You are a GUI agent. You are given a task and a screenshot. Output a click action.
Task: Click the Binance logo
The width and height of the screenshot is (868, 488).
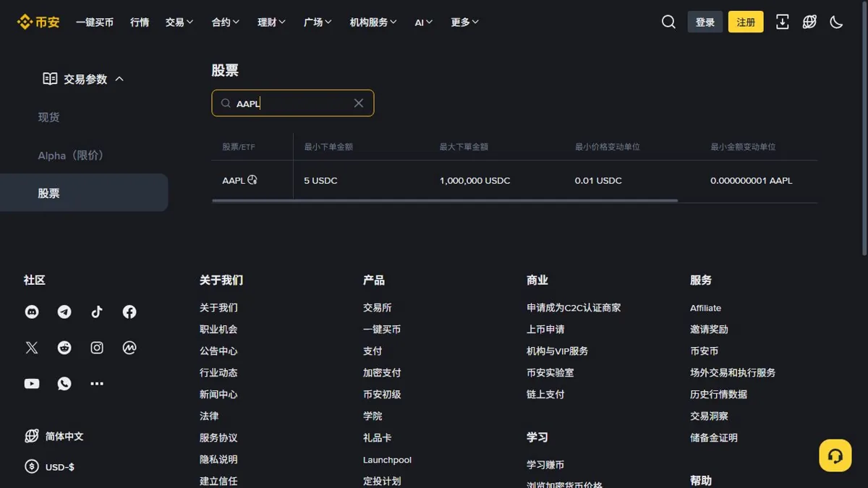coord(38,22)
